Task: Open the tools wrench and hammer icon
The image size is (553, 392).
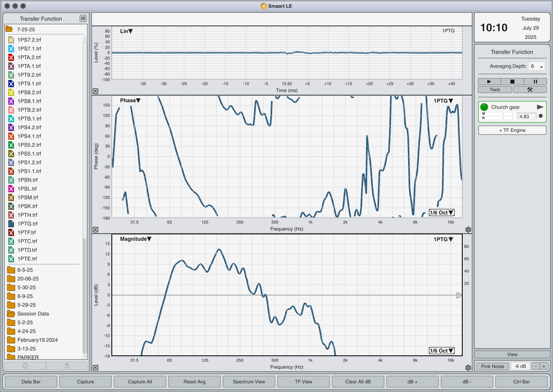Action: 530,90
